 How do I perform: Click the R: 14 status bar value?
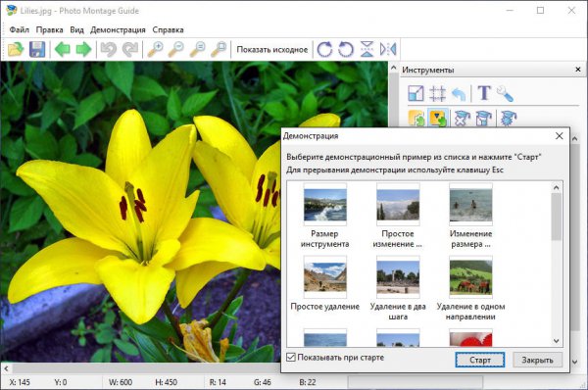pos(218,382)
